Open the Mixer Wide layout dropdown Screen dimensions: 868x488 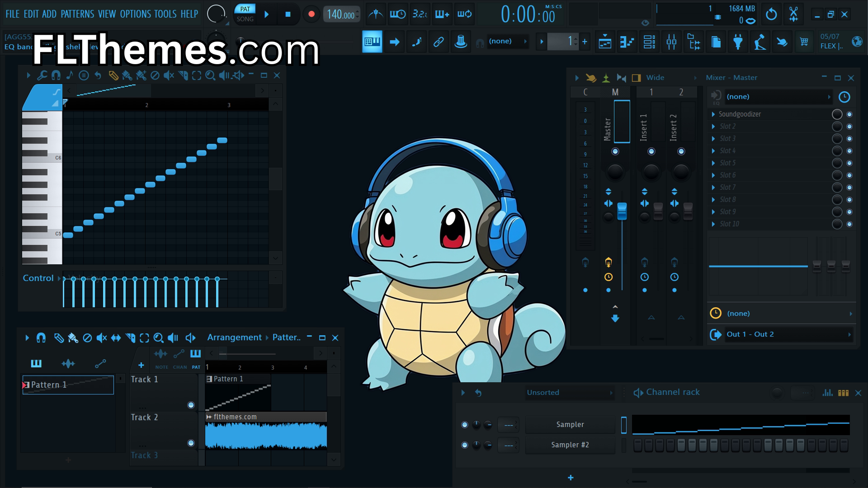671,78
